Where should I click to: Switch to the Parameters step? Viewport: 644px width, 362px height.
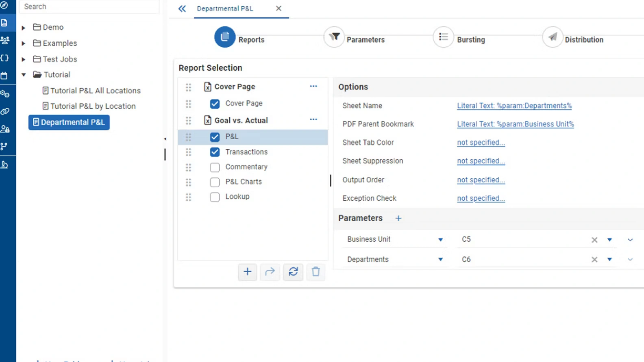tap(334, 37)
